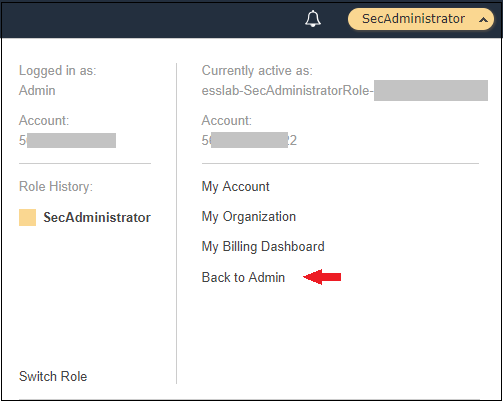This screenshot has height=401, width=503.
Task: Open My Billing Dashboard
Action: click(x=263, y=247)
